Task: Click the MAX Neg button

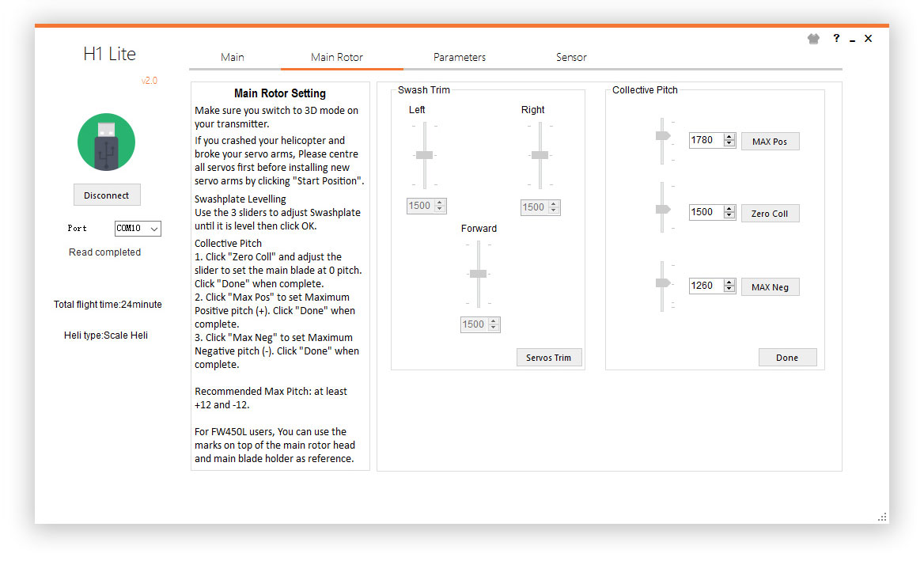Action: click(770, 286)
